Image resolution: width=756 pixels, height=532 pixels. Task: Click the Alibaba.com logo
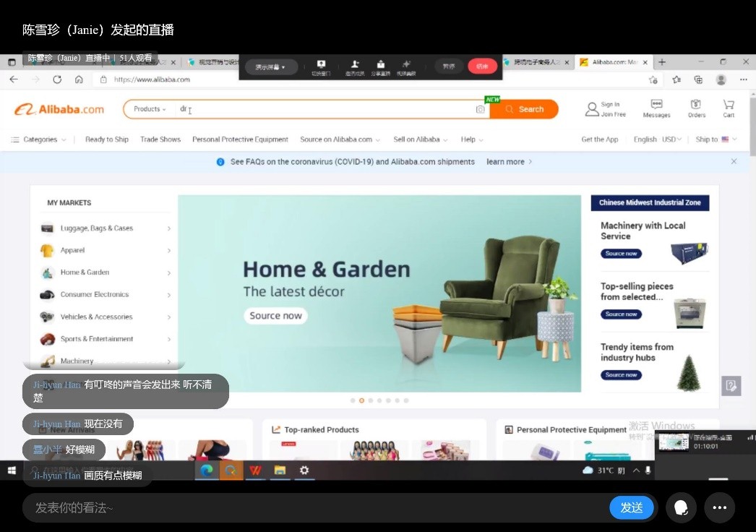click(59, 109)
